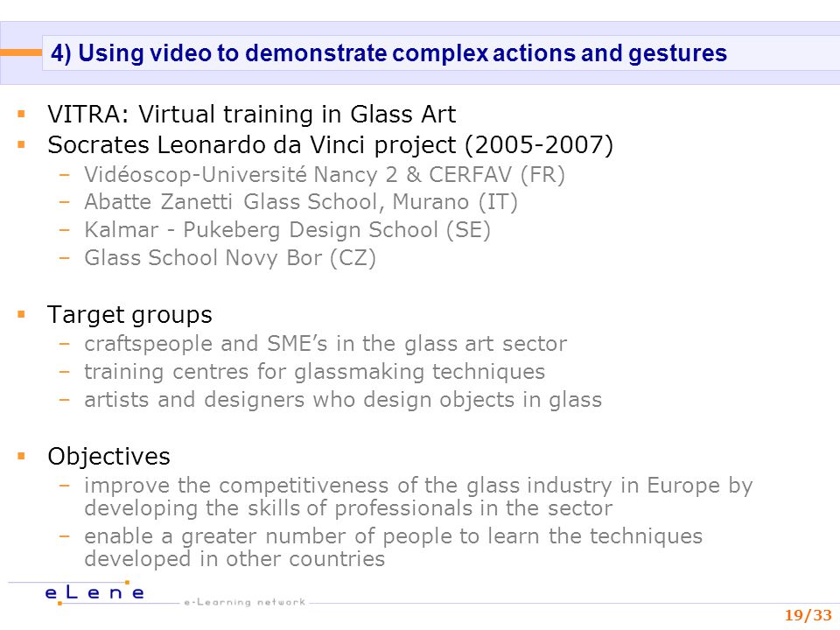Click the e-Learning network tagline
This screenshot has height=630, width=840.
click(245, 602)
